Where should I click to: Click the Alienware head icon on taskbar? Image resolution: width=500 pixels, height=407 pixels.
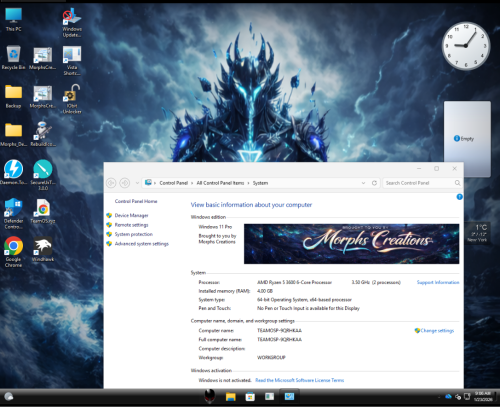(210, 396)
